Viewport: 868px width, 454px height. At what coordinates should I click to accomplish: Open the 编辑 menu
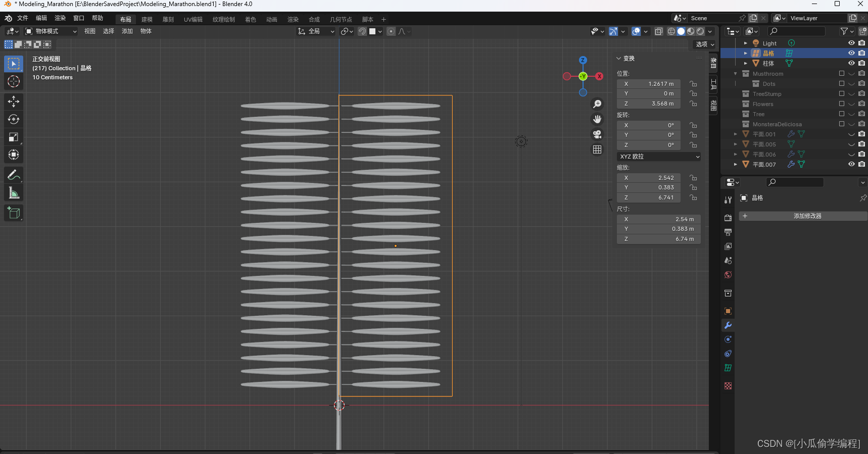(41, 18)
